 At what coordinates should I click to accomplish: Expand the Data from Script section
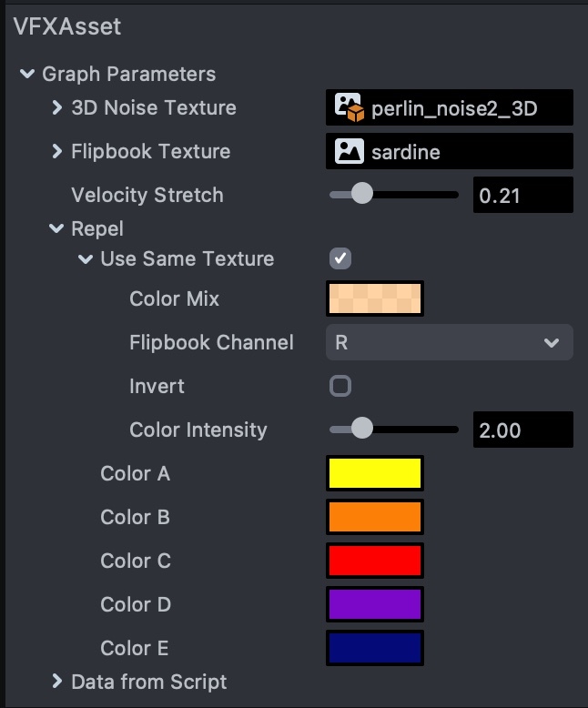tap(57, 682)
